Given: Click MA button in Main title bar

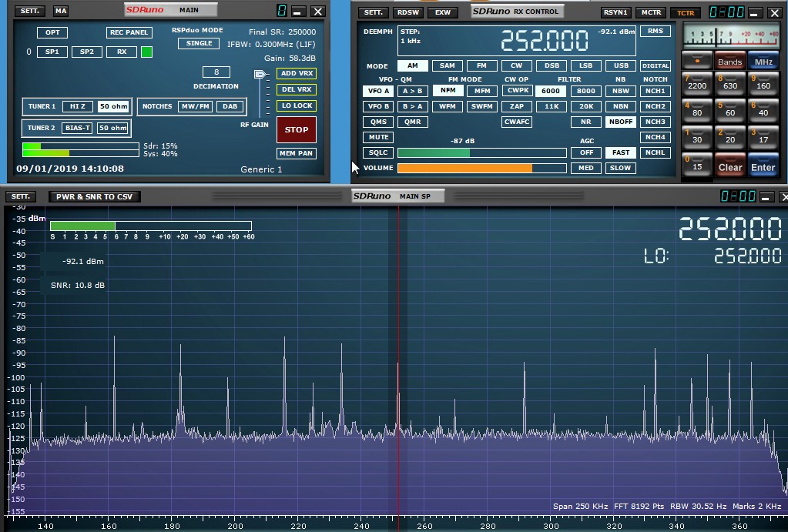Looking at the screenshot, I should [61, 11].
